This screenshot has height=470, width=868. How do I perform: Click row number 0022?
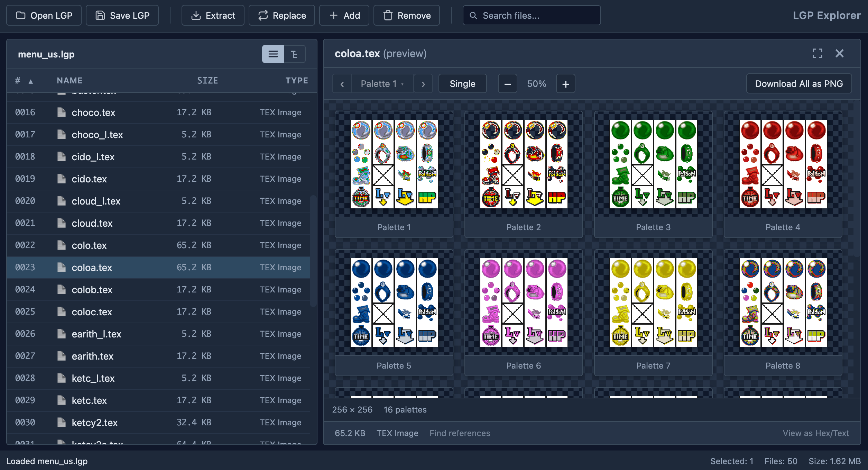tap(25, 245)
